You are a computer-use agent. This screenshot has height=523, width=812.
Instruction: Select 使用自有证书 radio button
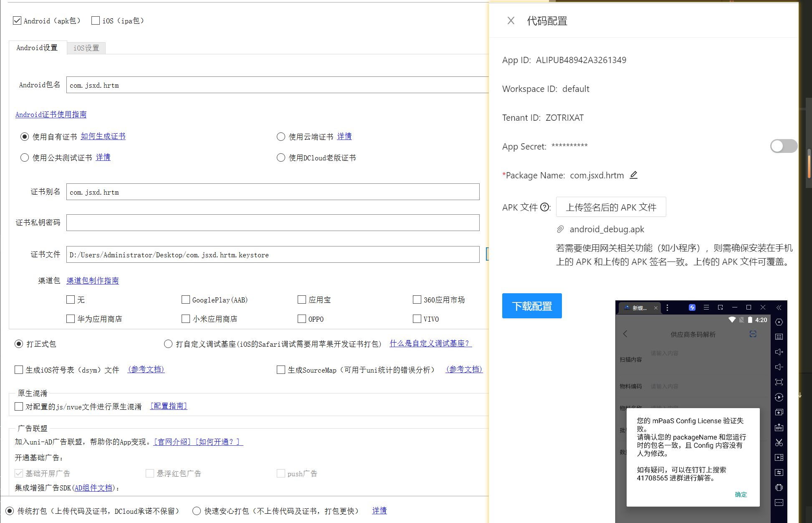pyautogui.click(x=25, y=137)
